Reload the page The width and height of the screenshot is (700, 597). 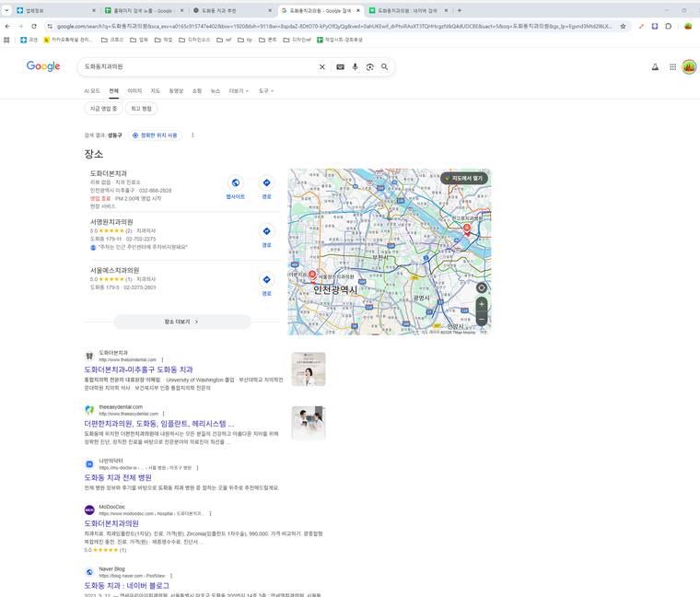coord(34,27)
